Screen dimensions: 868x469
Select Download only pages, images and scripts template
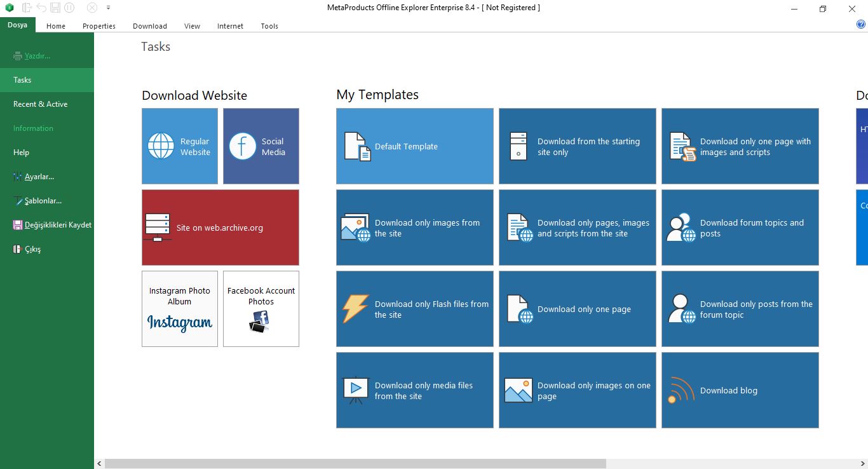tap(578, 228)
